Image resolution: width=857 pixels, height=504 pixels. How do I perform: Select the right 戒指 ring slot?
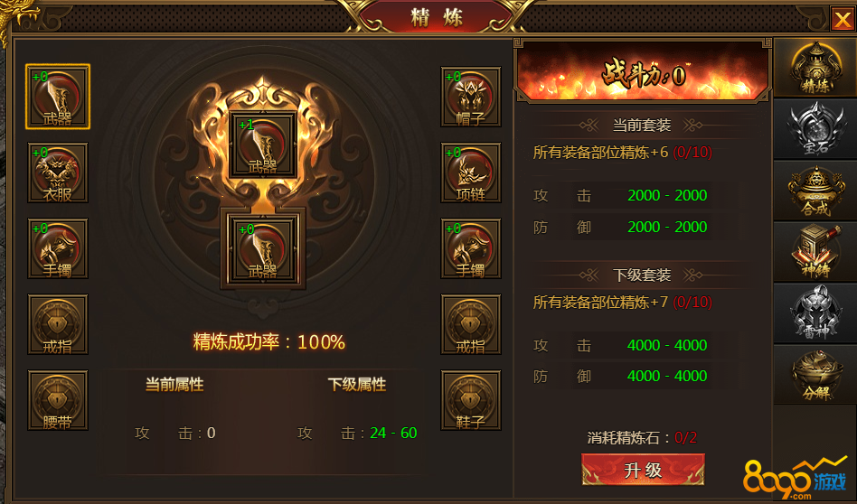[x=471, y=324]
